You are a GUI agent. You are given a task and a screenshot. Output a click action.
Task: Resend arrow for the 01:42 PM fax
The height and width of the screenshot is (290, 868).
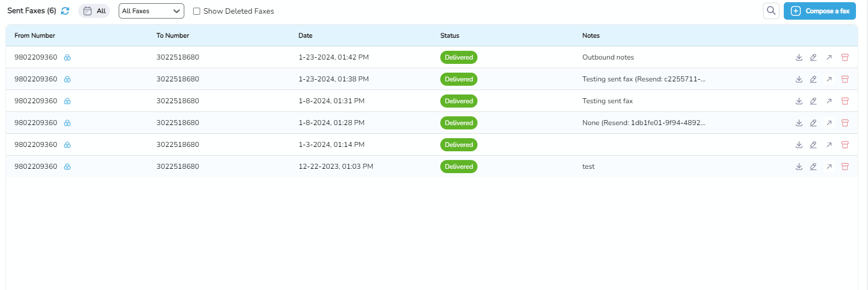tap(829, 57)
